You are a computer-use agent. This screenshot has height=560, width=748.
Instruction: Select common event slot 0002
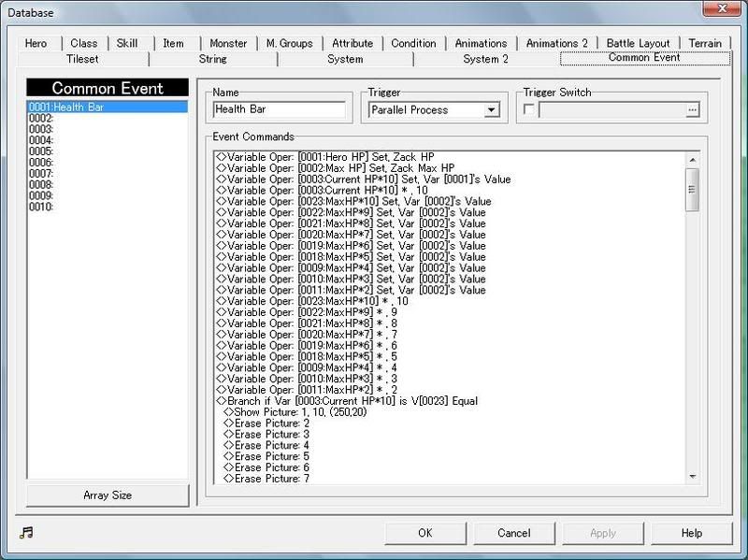108,119
